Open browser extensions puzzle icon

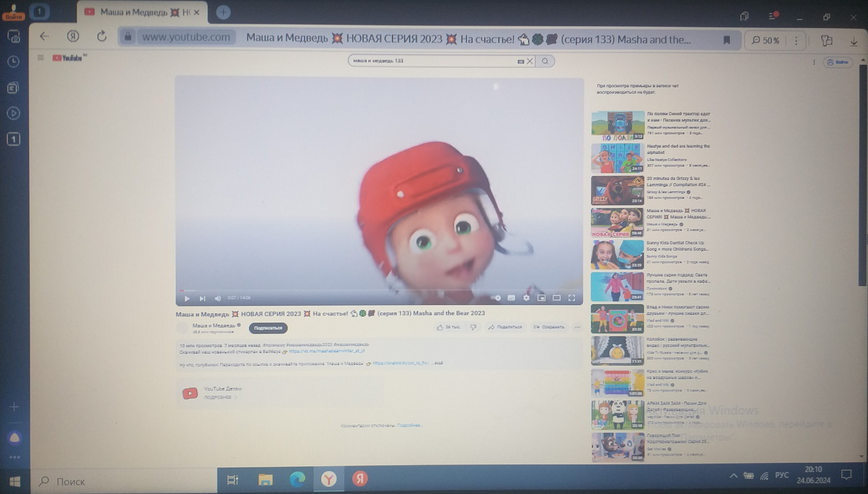(826, 40)
